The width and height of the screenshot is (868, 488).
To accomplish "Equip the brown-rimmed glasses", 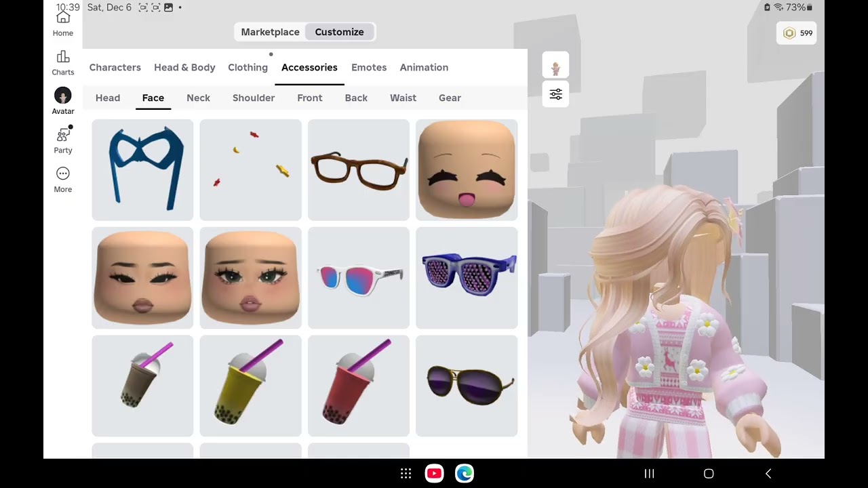I will click(359, 170).
